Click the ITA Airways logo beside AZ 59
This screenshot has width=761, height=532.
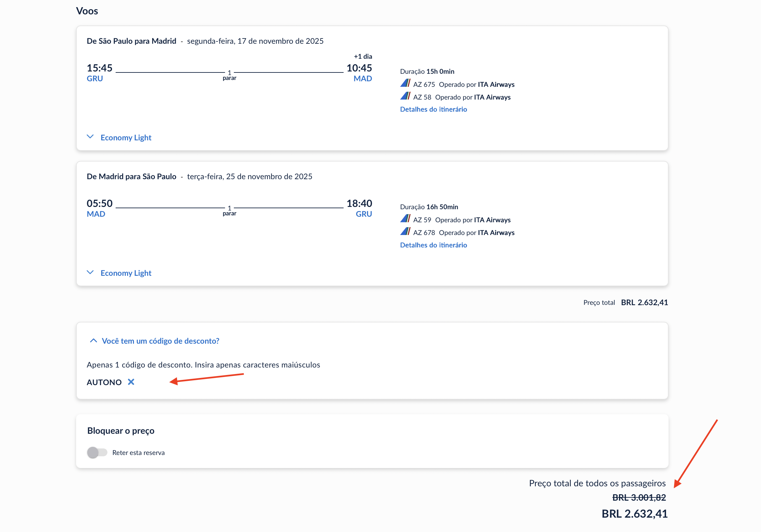(x=405, y=219)
